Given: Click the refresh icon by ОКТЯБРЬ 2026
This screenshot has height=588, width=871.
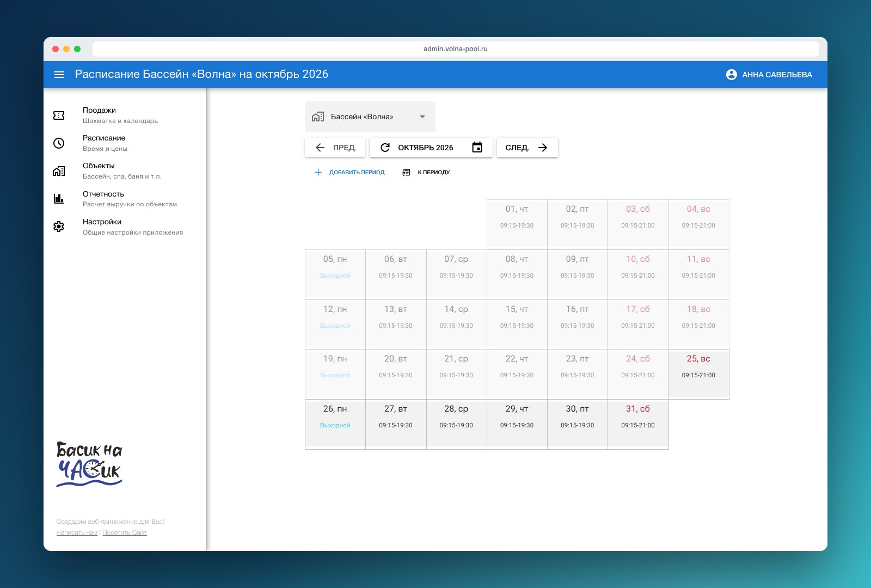Looking at the screenshot, I should coord(385,148).
